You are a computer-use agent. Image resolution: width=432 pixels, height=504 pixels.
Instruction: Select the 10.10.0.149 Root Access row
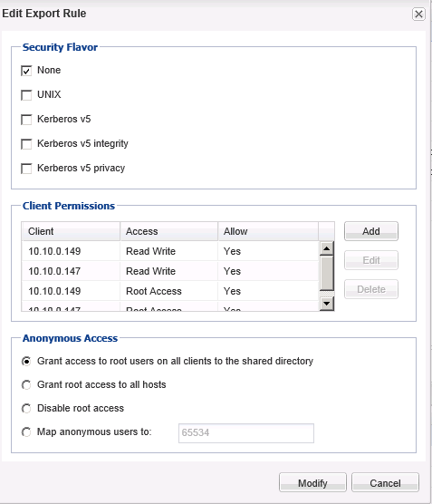click(170, 291)
